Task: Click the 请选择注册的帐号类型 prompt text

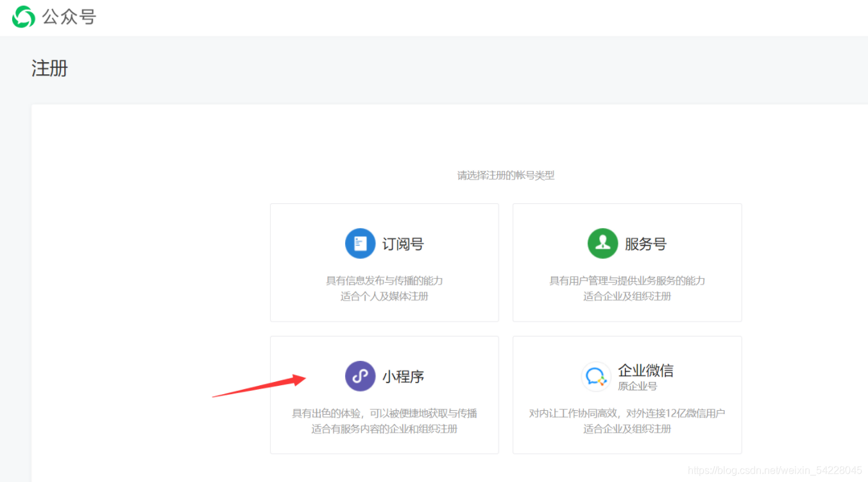Action: tap(506, 176)
